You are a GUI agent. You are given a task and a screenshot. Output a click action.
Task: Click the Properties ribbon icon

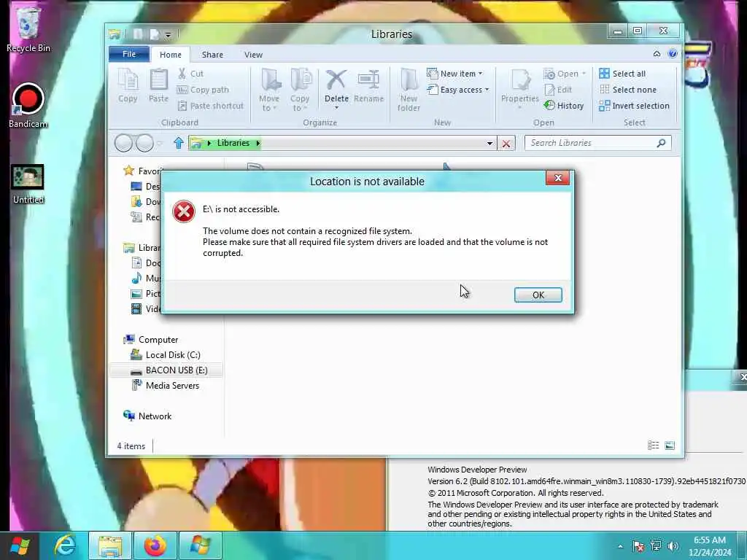(519, 88)
